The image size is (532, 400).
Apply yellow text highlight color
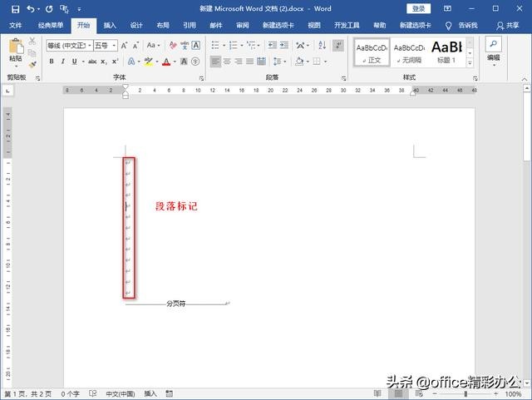pos(148,62)
